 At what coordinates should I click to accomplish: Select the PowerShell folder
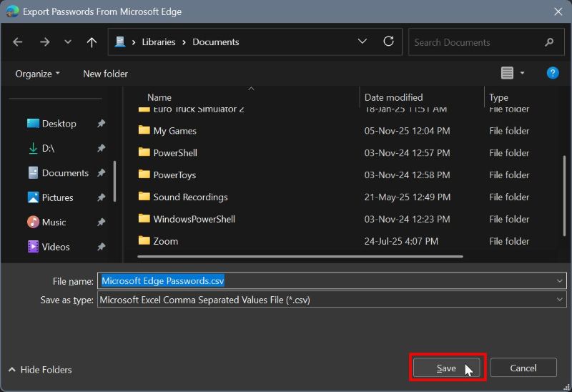click(x=175, y=153)
